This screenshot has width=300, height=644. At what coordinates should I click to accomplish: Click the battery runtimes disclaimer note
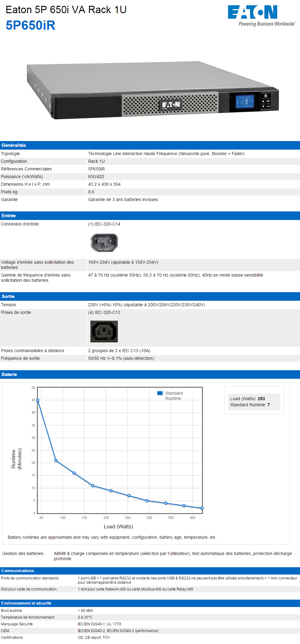[x=112, y=537]
